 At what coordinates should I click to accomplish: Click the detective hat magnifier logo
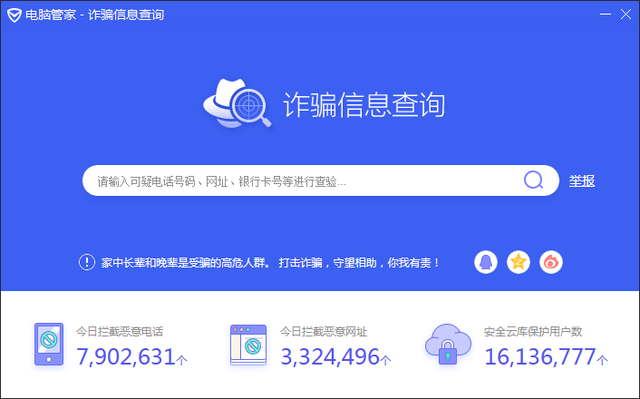click(238, 103)
